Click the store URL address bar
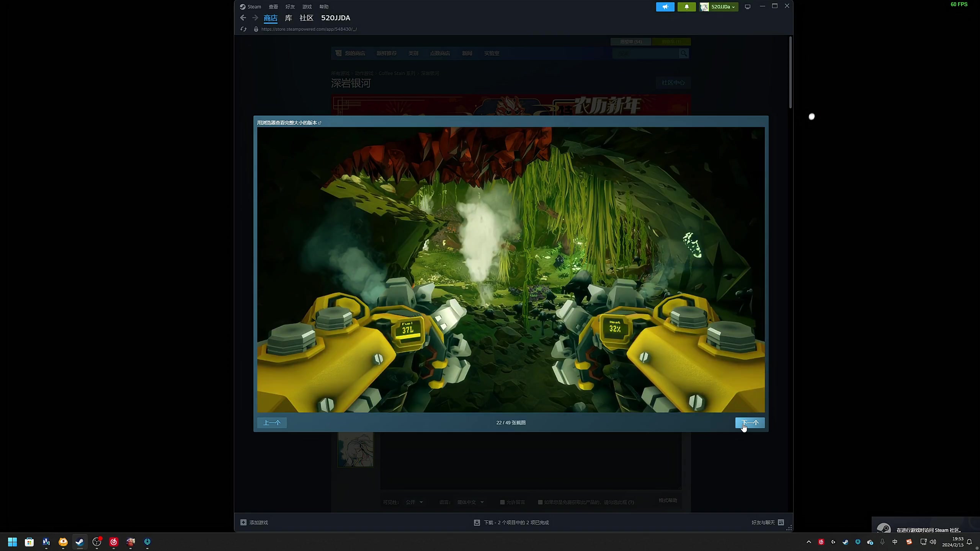This screenshot has width=980, height=551. [x=309, y=29]
